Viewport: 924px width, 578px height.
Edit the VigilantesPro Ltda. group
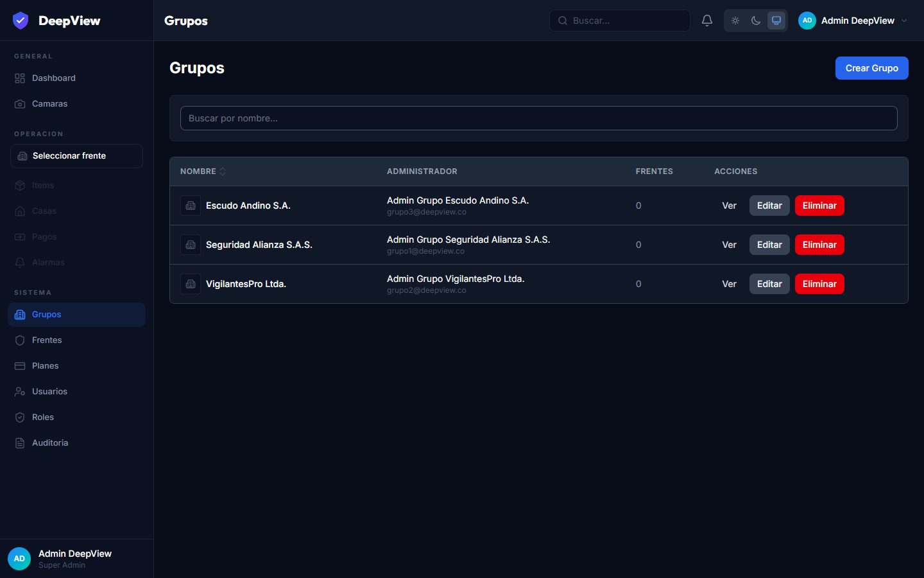[x=769, y=284]
